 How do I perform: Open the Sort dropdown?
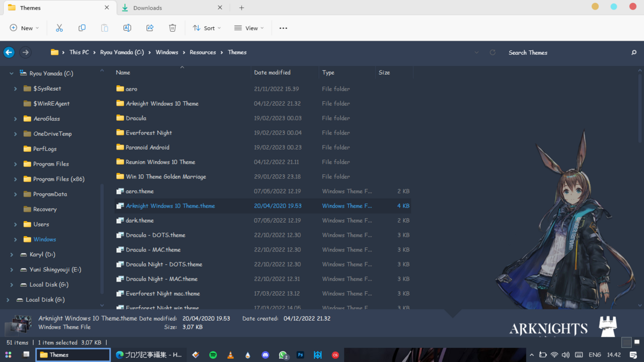coord(207,28)
